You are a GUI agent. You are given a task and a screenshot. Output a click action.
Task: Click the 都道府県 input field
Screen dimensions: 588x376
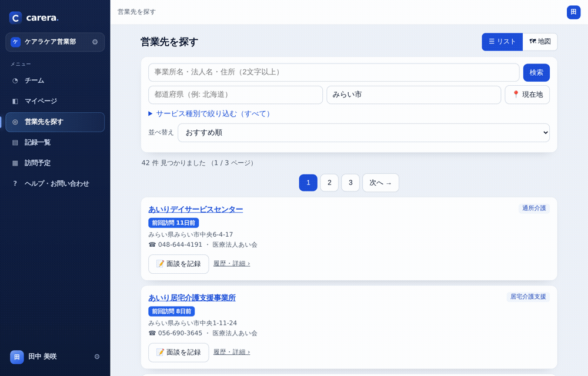click(236, 95)
